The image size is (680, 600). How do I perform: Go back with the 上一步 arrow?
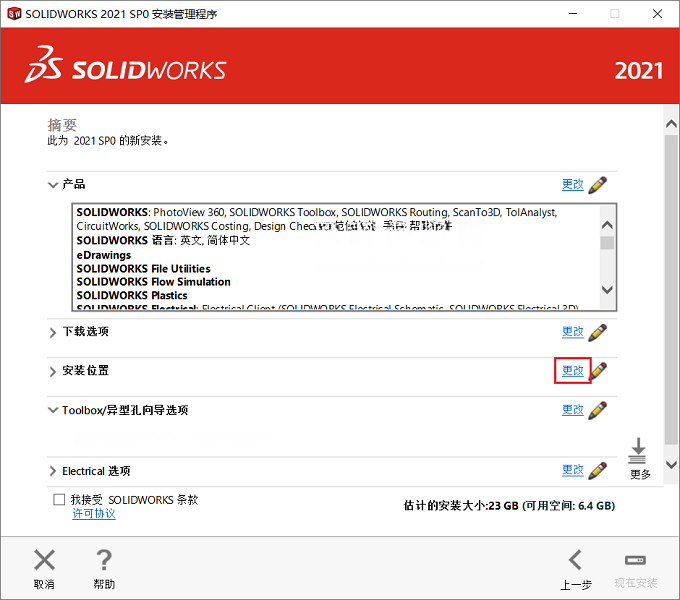click(575, 560)
